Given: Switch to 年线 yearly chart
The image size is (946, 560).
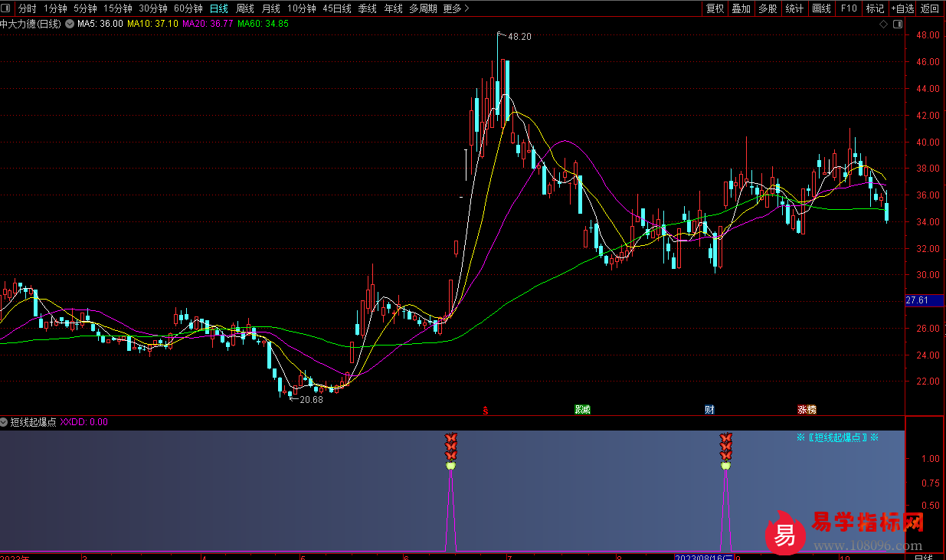Looking at the screenshot, I should [x=394, y=8].
